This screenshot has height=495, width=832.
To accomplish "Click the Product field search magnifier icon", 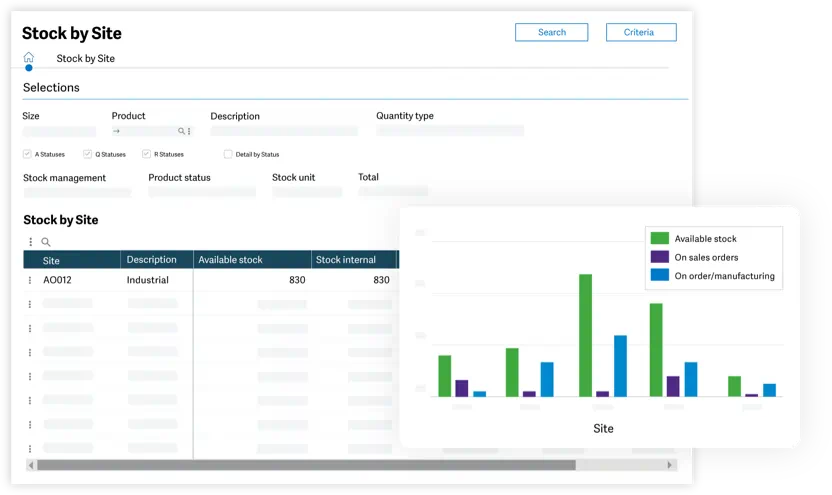I will [x=181, y=131].
